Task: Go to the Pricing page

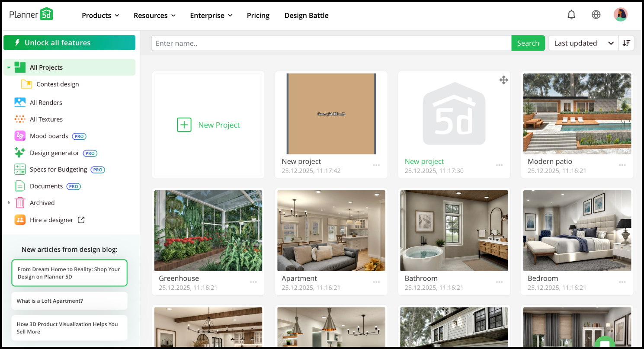Action: 258,16
